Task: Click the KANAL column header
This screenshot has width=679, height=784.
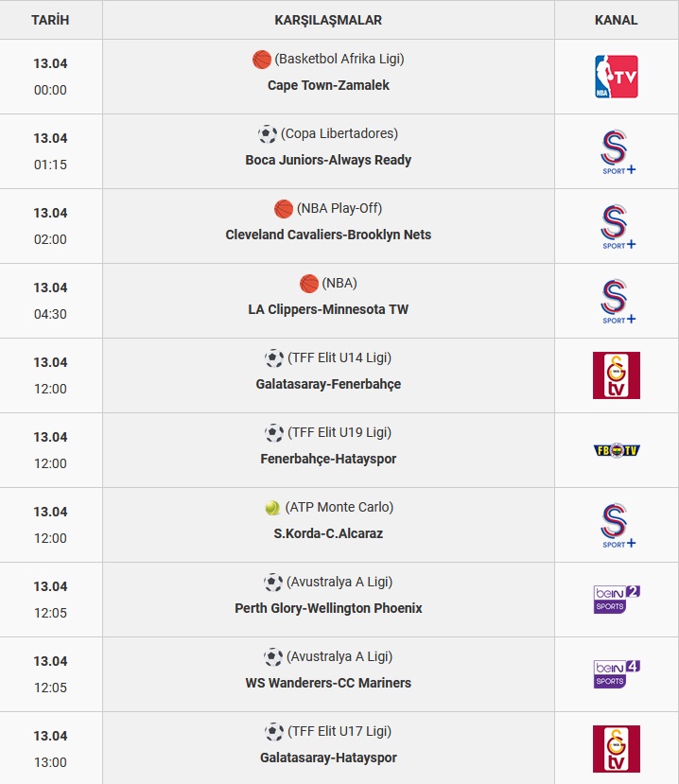Action: pyautogui.click(x=616, y=20)
